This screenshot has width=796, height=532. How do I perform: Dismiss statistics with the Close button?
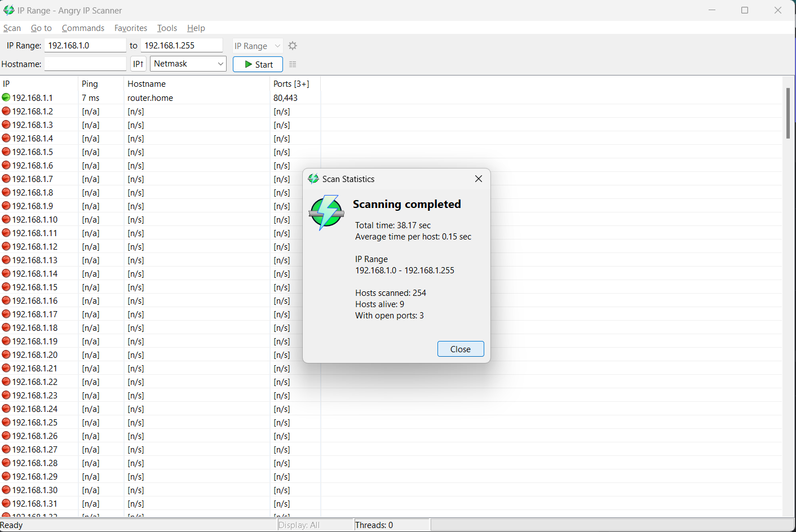coord(461,348)
